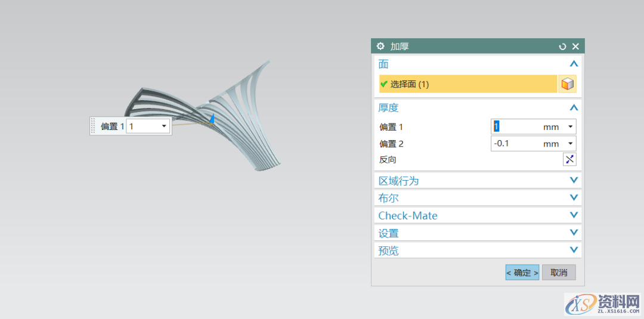
Task: Click the face selection cube icon
Action: [x=568, y=84]
